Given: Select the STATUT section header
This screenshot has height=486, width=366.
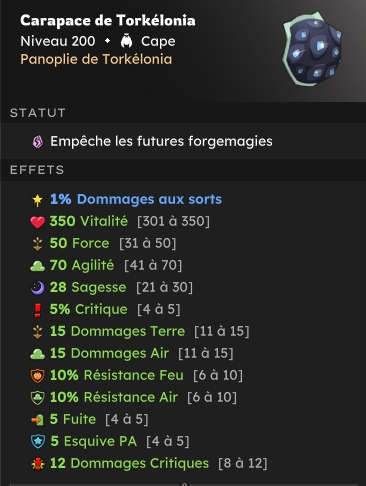Looking at the screenshot, I should click(x=37, y=113).
